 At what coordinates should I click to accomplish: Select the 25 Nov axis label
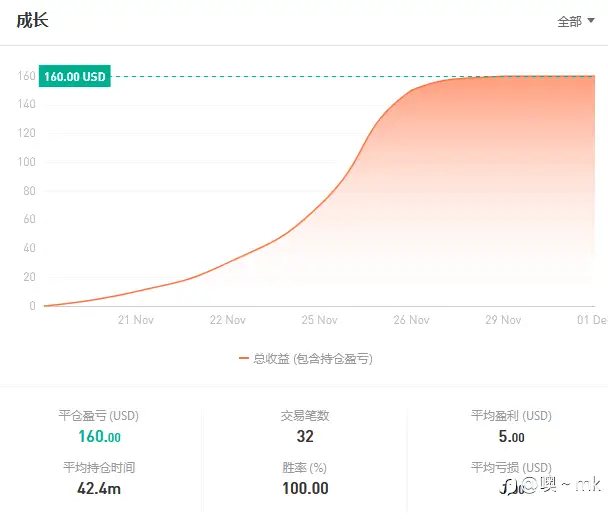point(320,320)
